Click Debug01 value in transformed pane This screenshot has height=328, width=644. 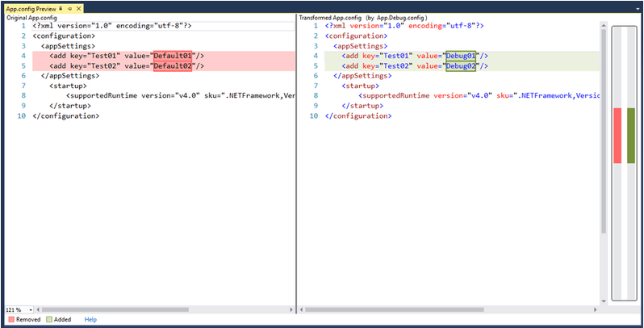click(x=462, y=56)
